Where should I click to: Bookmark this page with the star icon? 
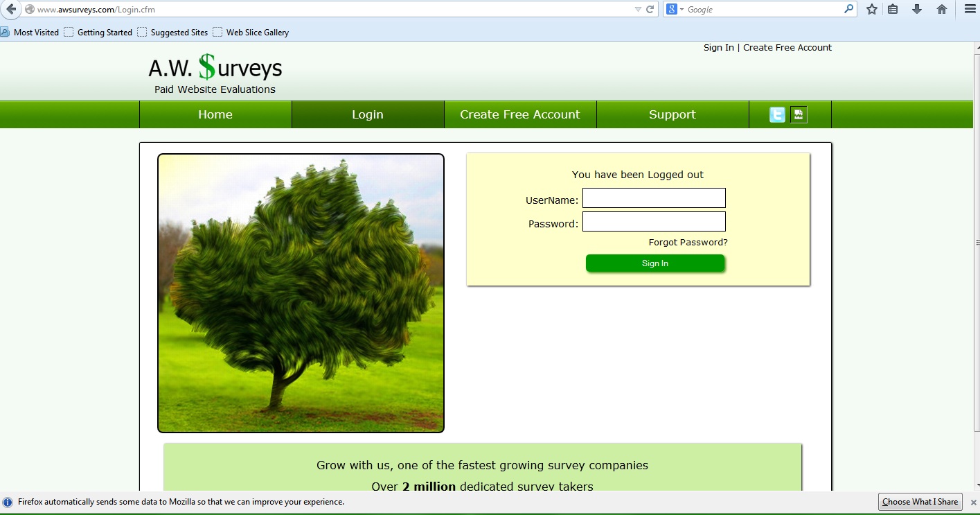point(872,9)
